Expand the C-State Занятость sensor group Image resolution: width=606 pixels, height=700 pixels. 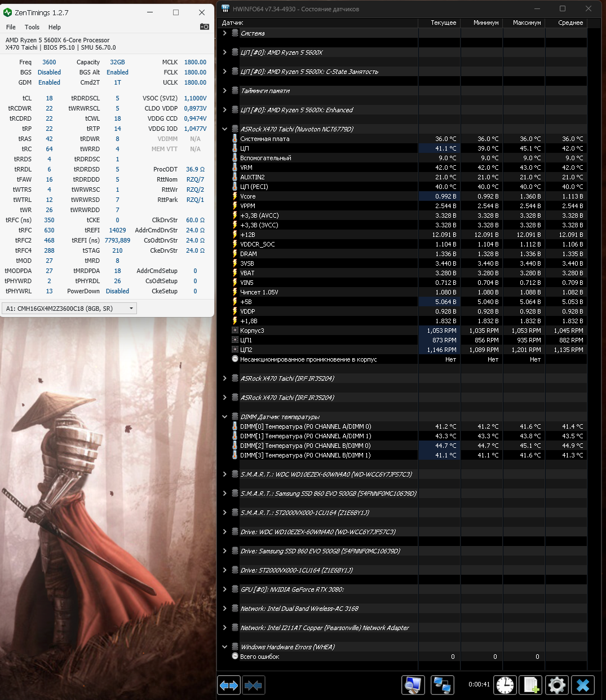(x=224, y=72)
